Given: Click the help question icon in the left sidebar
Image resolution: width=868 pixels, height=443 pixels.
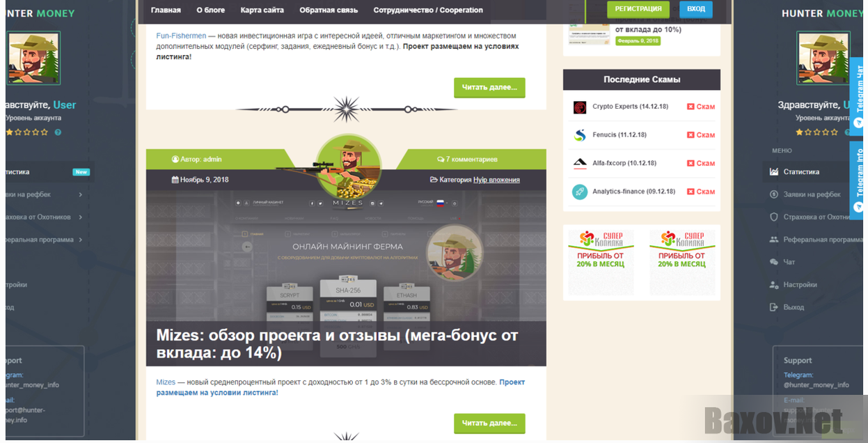Looking at the screenshot, I should point(58,132).
